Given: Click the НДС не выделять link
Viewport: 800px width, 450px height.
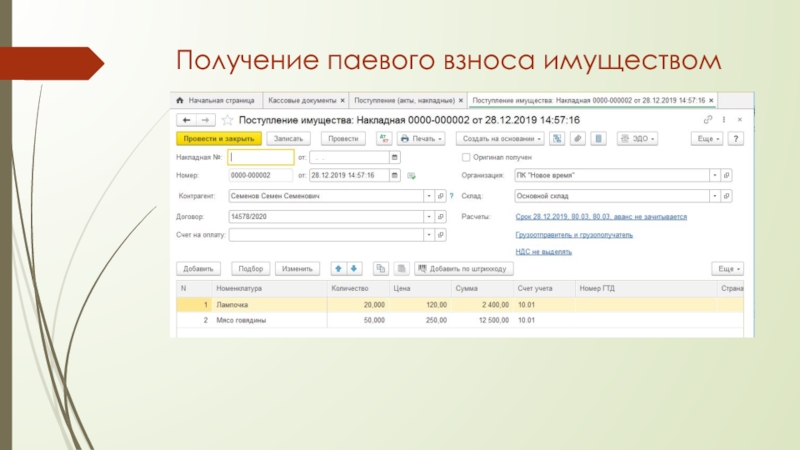Looking at the screenshot, I should click(543, 252).
